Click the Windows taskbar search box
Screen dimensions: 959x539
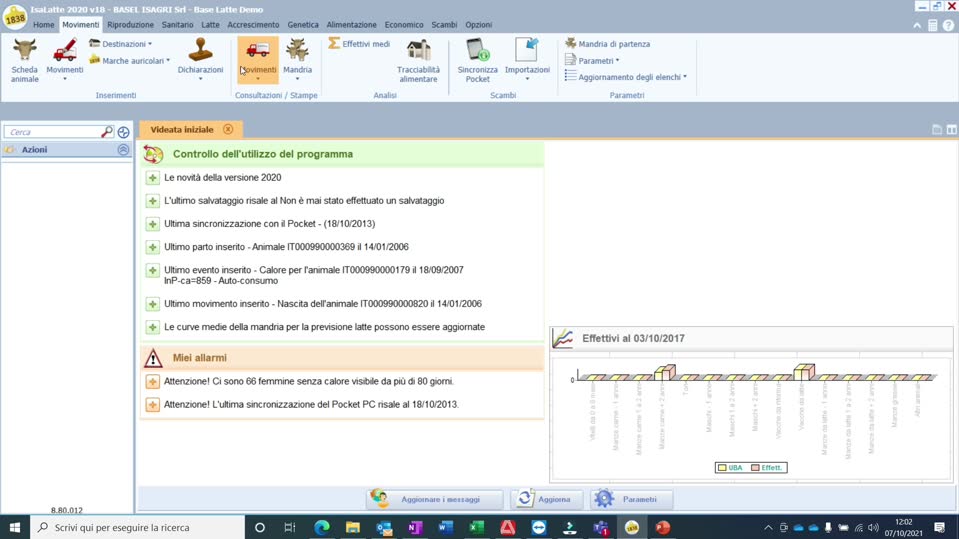138,527
